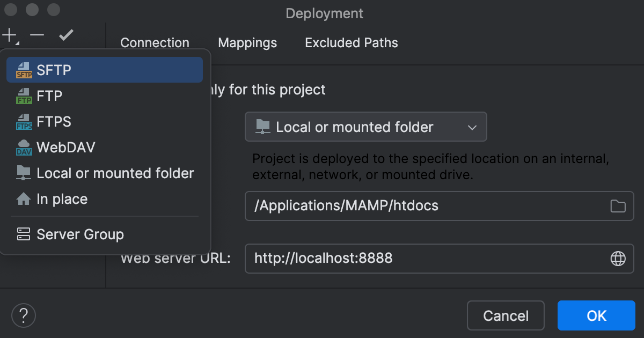The height and width of the screenshot is (338, 644).
Task: Open the help question mark
Action: [x=24, y=315]
